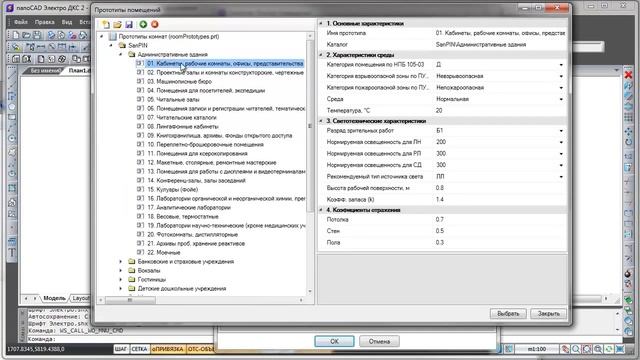640x360 pixels.
Task: Click the rotate icon in right toolbar
Action: click(x=629, y=142)
